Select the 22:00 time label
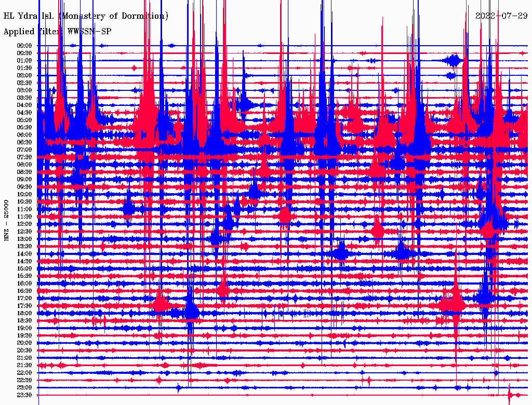 tap(24, 373)
